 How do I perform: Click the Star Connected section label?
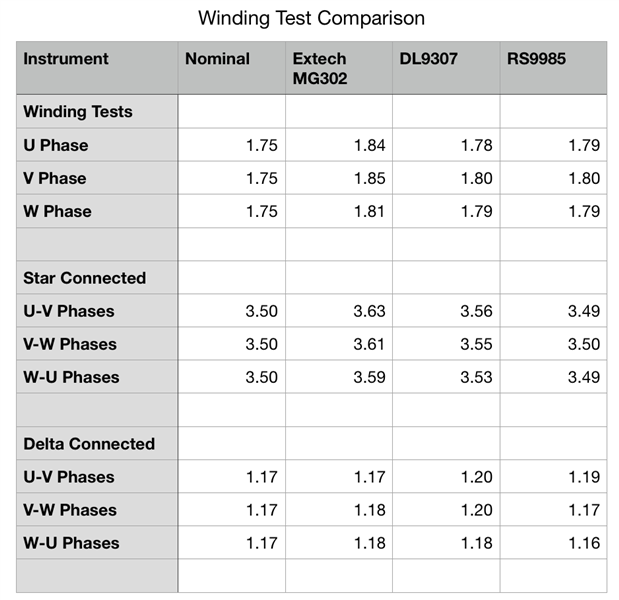click(x=84, y=278)
